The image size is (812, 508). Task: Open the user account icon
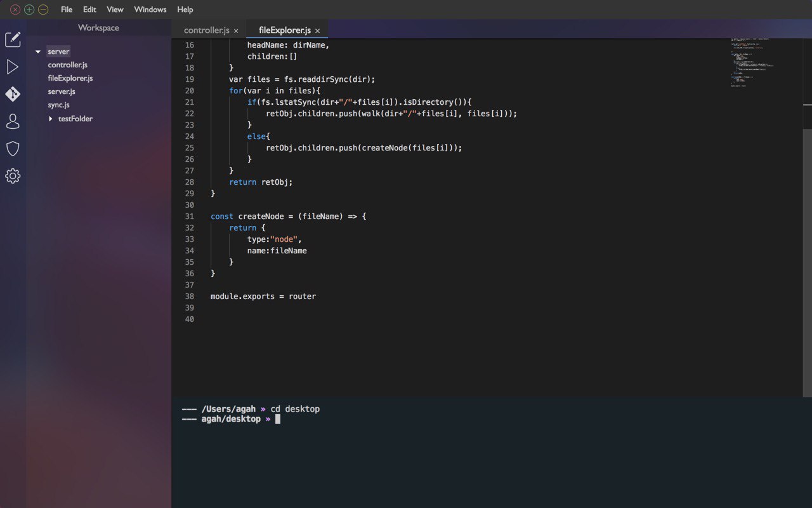click(13, 121)
